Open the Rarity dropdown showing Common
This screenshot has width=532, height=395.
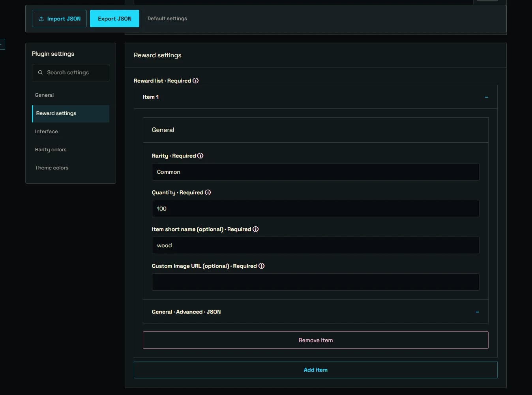pyautogui.click(x=315, y=172)
